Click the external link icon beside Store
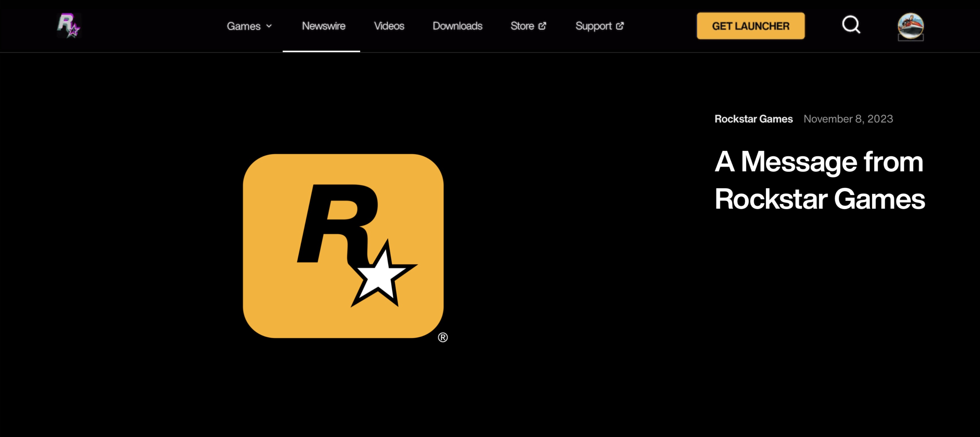Image resolution: width=980 pixels, height=437 pixels. (543, 26)
